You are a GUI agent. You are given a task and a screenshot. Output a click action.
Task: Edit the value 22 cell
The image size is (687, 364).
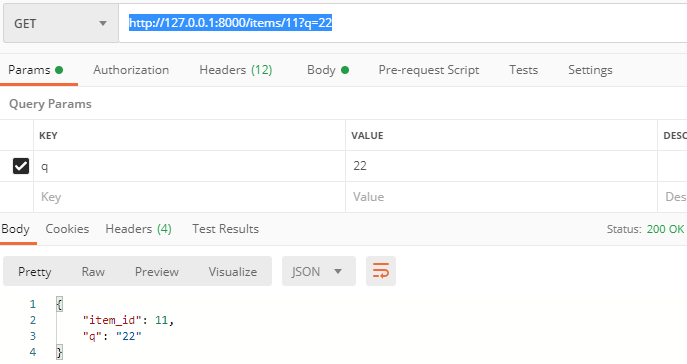(501, 166)
